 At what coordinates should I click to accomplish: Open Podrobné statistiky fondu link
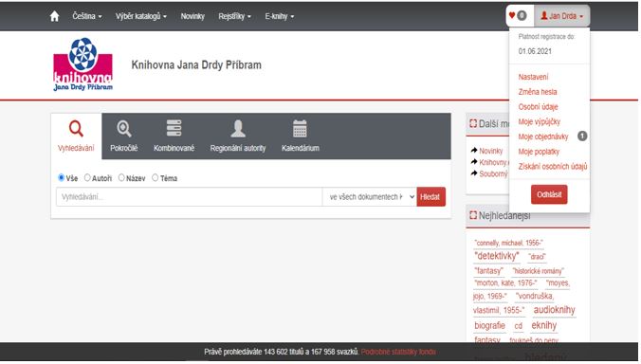coord(398,352)
